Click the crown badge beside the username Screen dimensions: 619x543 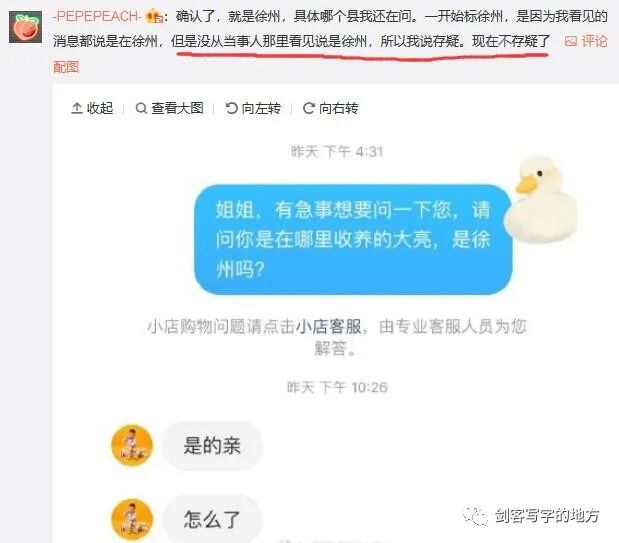point(154,17)
